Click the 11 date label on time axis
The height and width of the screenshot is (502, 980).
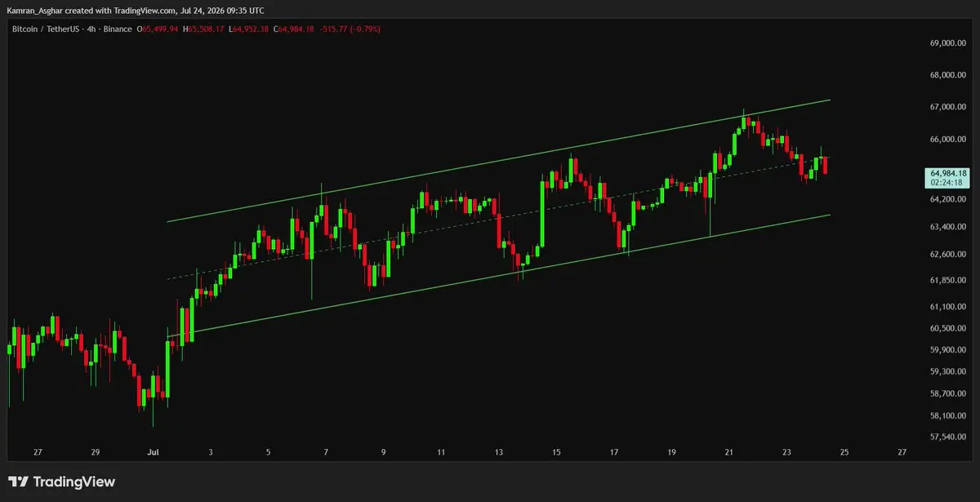coord(441,451)
